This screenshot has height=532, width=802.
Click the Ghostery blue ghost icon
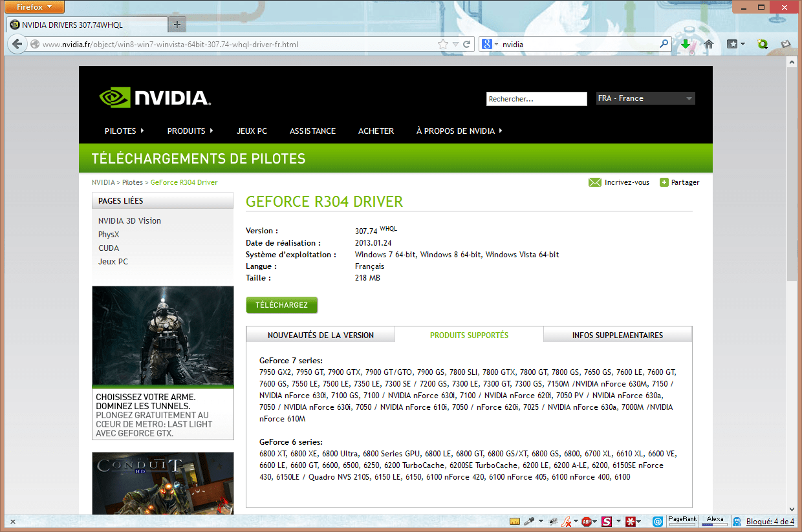[x=737, y=522]
